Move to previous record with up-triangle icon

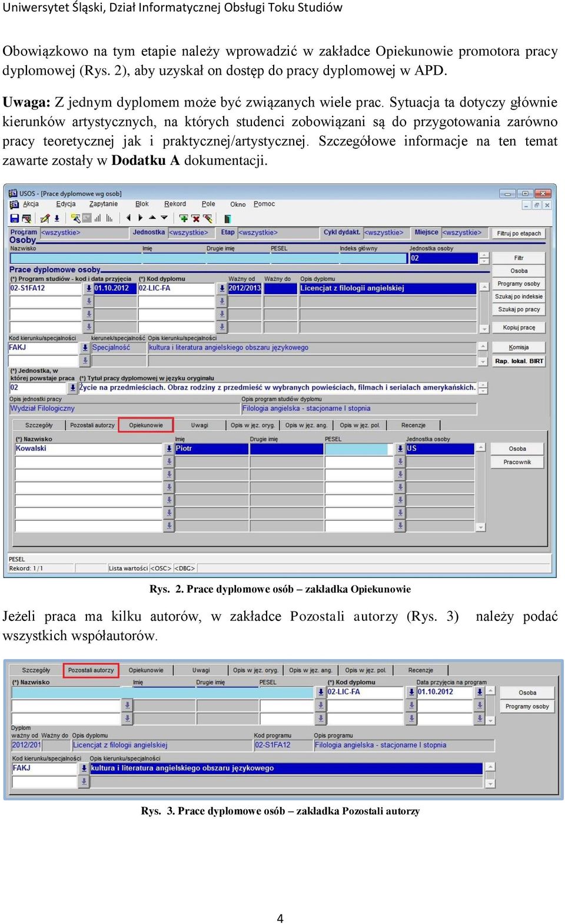152,218
